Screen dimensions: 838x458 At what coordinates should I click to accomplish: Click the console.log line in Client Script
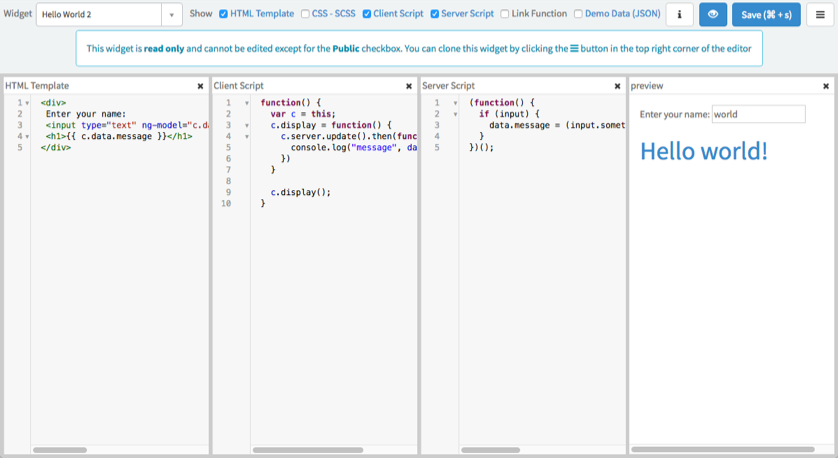(x=354, y=148)
